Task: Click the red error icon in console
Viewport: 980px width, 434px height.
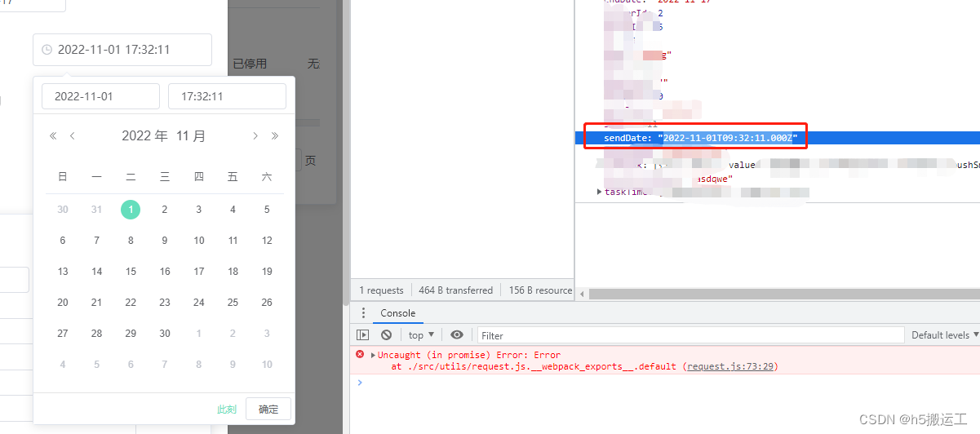Action: pos(360,355)
